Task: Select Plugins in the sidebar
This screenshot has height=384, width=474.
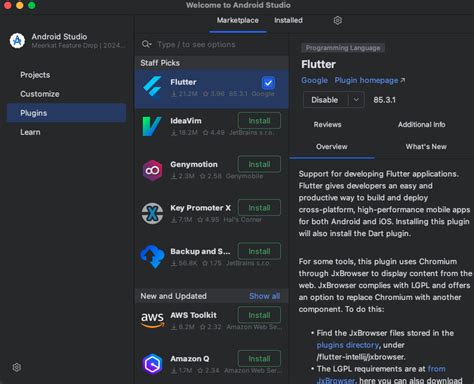Action: pos(66,113)
